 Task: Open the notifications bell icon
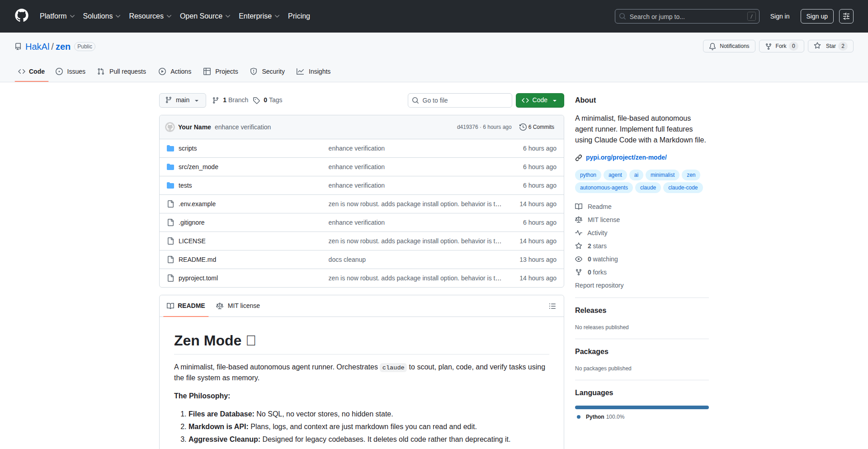click(712, 46)
